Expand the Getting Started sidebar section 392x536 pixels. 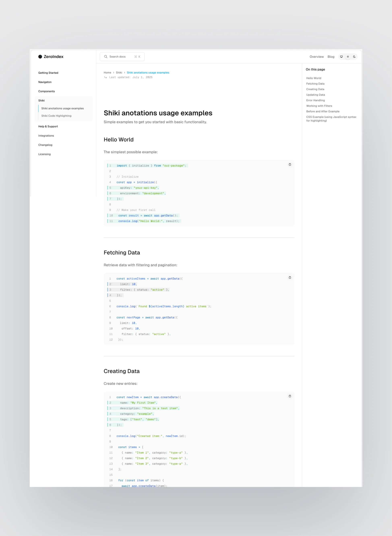(48, 73)
